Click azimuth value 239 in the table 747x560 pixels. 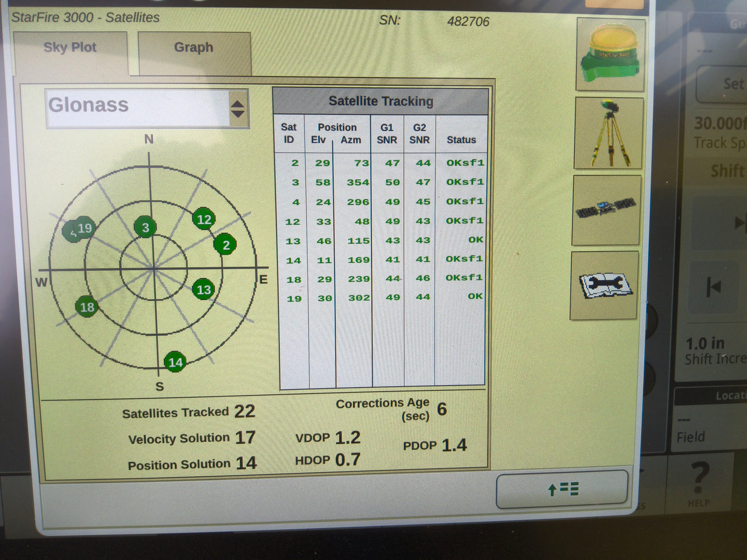point(359,279)
